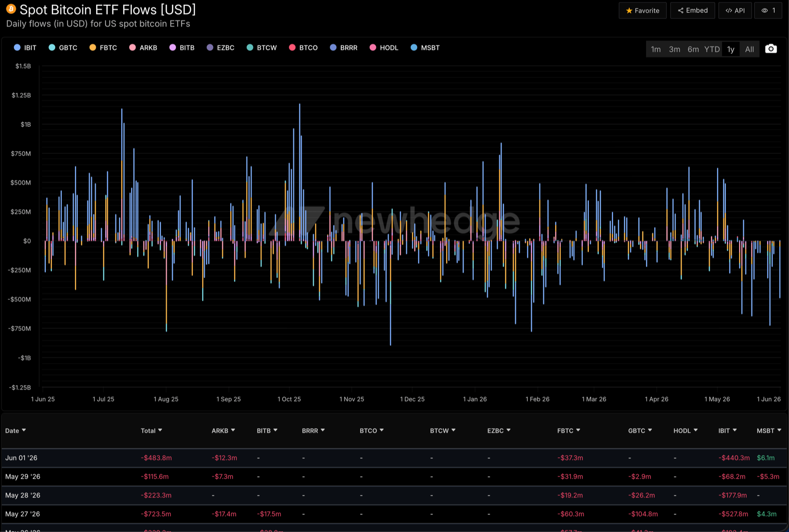Select the All time range

[x=750, y=49]
